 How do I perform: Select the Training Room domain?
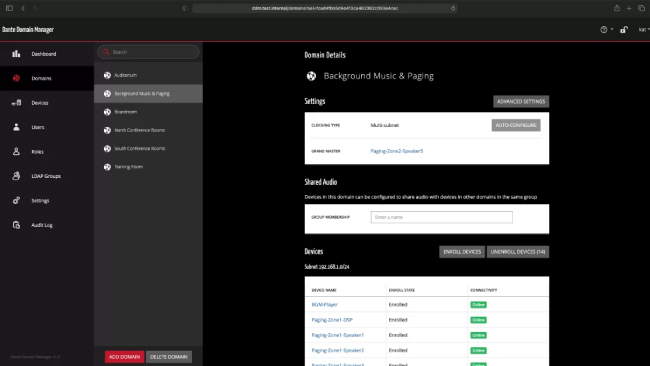(148, 167)
